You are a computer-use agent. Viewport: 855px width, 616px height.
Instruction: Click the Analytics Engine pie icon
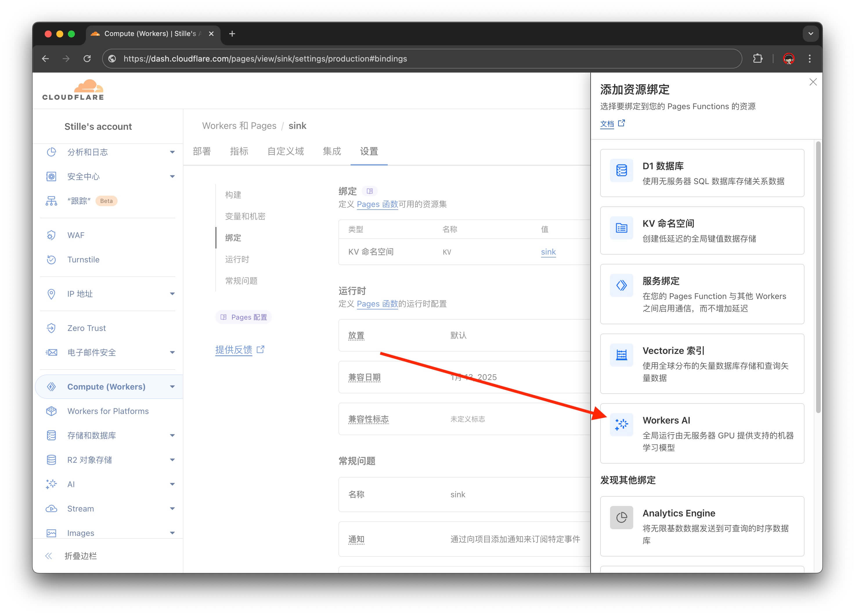tap(621, 518)
